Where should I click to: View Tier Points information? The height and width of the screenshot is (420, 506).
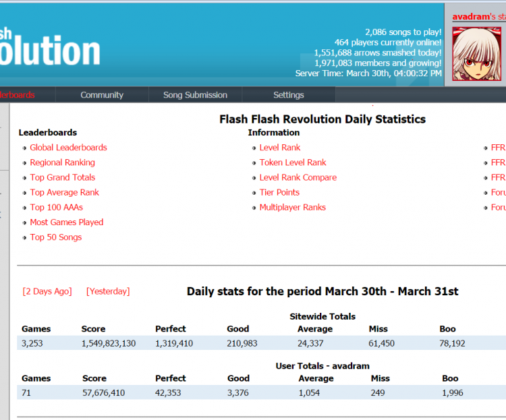click(279, 192)
